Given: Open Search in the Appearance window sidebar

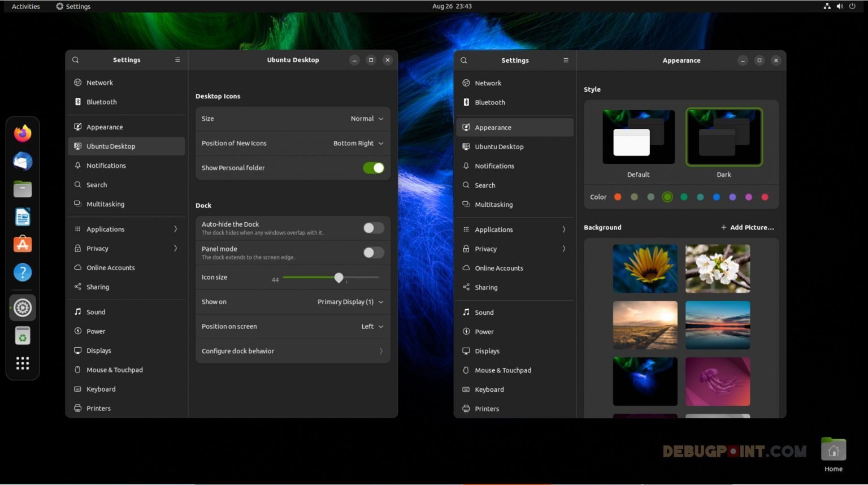Looking at the screenshot, I should point(515,185).
